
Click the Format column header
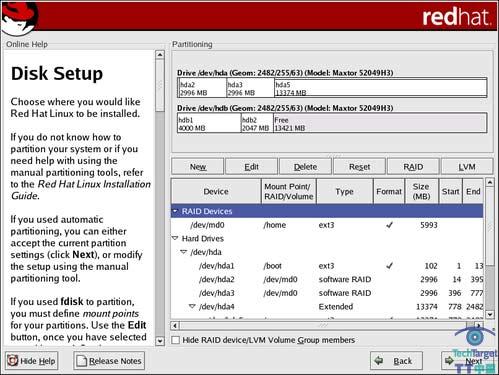[389, 191]
